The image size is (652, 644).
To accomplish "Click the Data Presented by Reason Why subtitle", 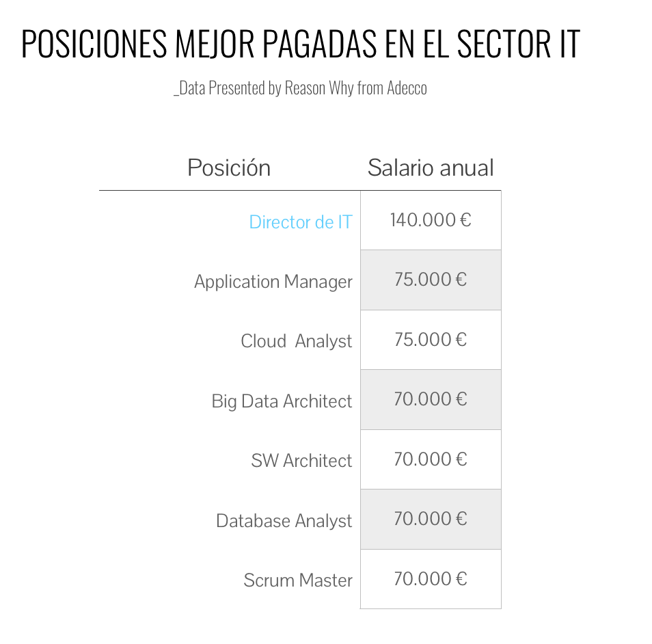I will (x=300, y=88).
